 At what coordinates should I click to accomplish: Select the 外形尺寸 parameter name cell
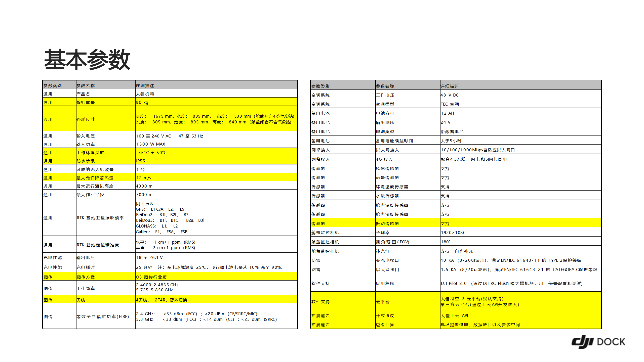(105, 119)
